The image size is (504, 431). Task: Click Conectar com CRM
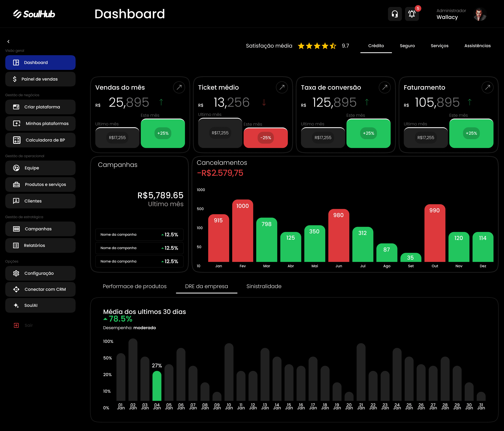click(x=40, y=289)
